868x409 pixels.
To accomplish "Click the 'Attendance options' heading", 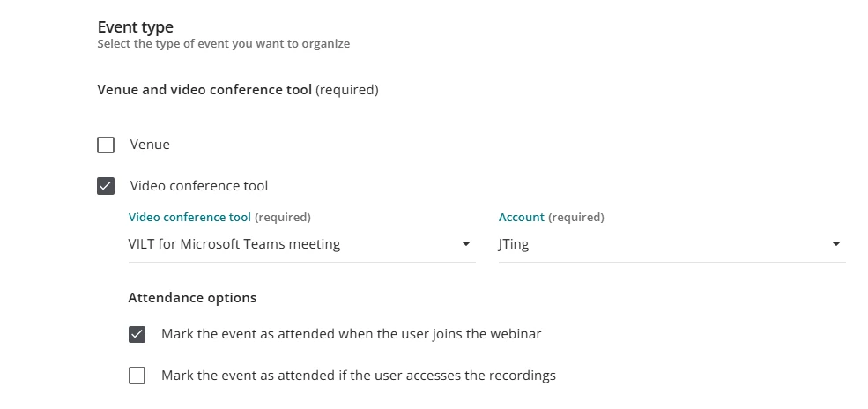I will point(192,298).
